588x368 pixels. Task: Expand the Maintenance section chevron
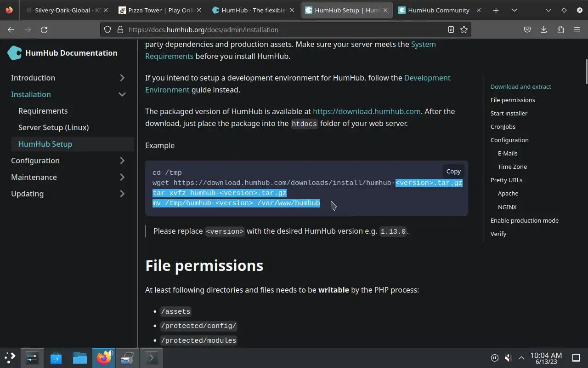(x=122, y=177)
